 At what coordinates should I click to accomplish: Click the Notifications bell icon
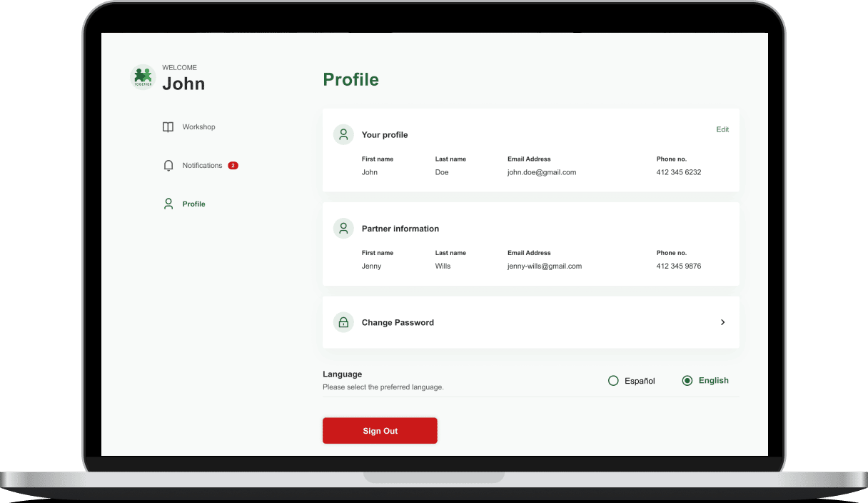168,166
